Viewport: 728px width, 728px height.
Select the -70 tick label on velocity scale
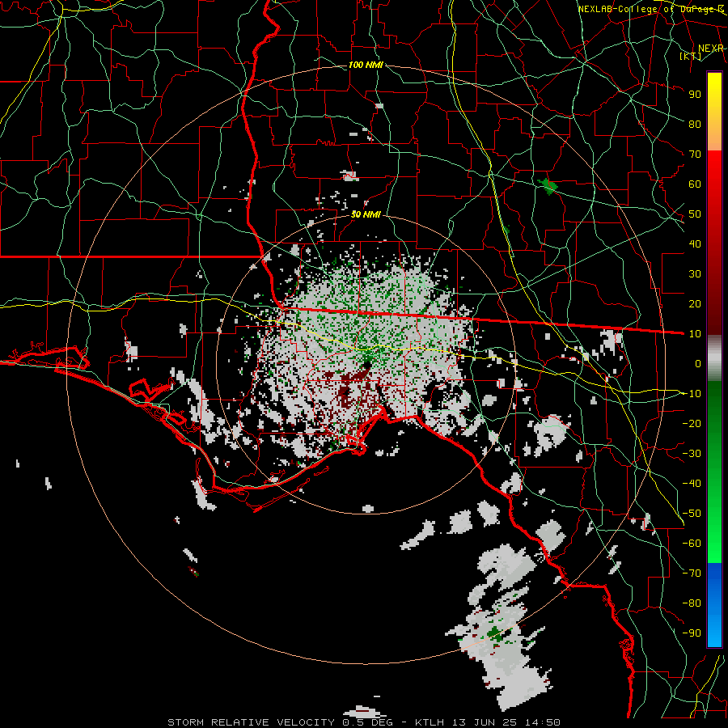click(x=692, y=574)
